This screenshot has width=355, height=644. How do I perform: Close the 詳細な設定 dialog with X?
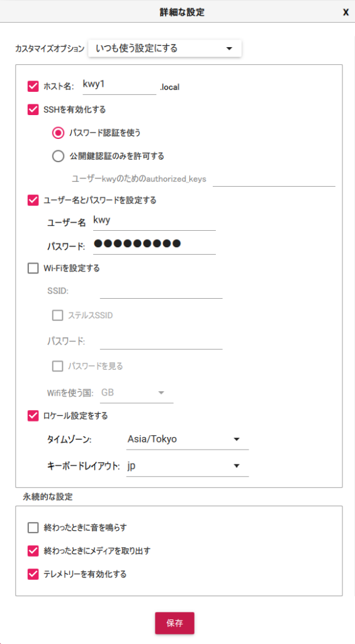point(346,12)
